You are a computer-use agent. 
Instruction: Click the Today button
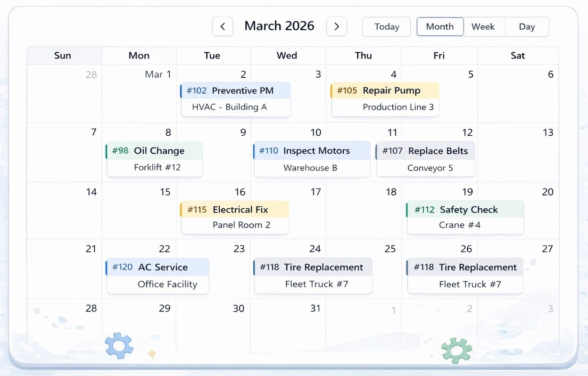387,27
